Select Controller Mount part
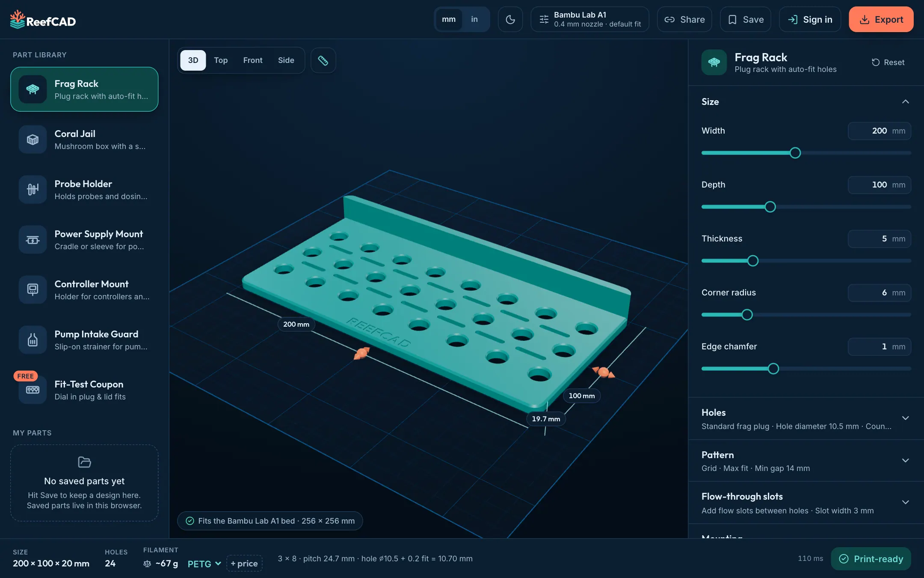This screenshot has height=578, width=924. point(84,290)
